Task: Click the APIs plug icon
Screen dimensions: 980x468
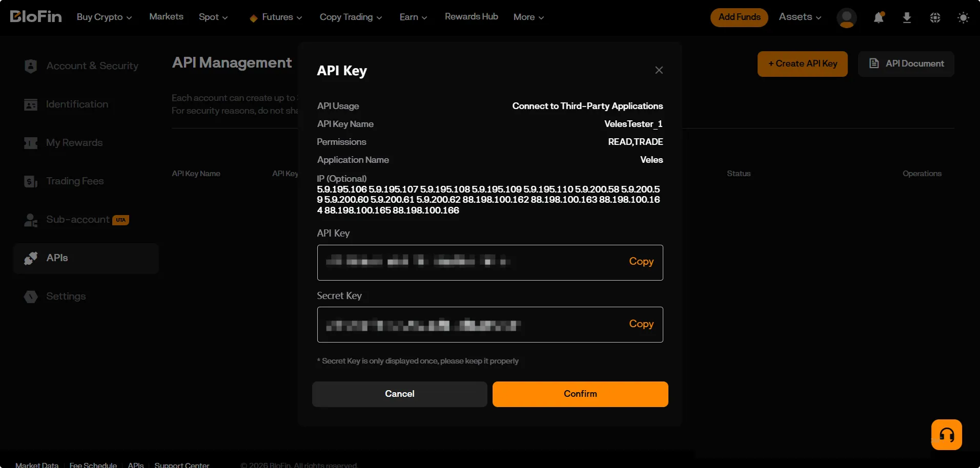Action: pyautogui.click(x=31, y=258)
